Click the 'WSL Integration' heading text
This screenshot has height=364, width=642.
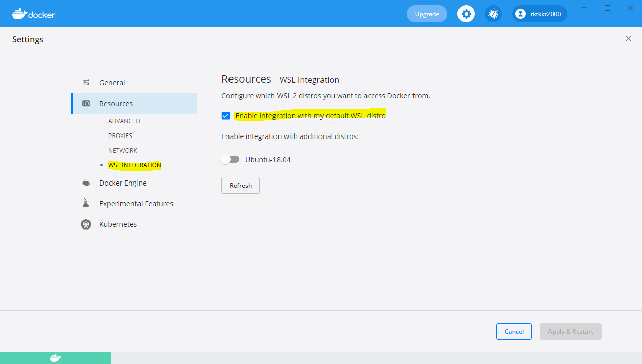[309, 80]
